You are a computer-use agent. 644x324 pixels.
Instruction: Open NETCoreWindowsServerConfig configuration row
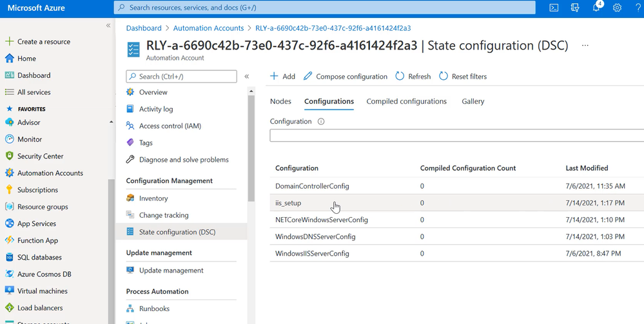pyautogui.click(x=456, y=220)
